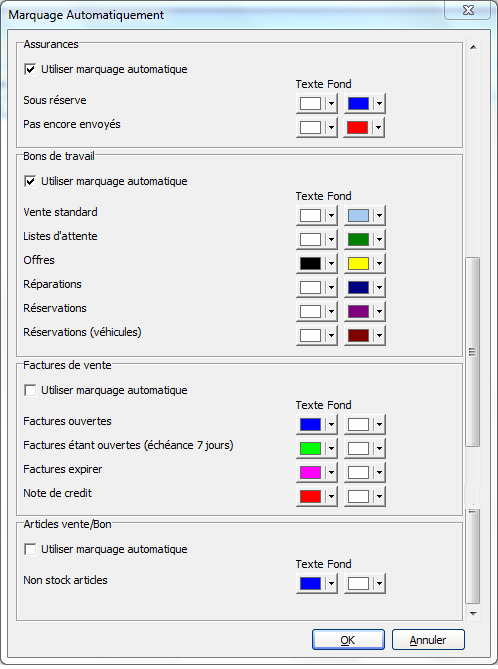
Task: Click red background swatch for Pas encore envoyés
Action: coord(358,128)
